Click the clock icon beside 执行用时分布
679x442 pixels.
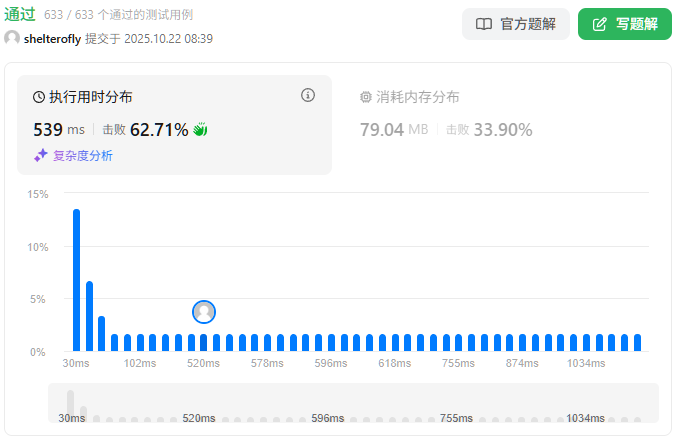40,97
